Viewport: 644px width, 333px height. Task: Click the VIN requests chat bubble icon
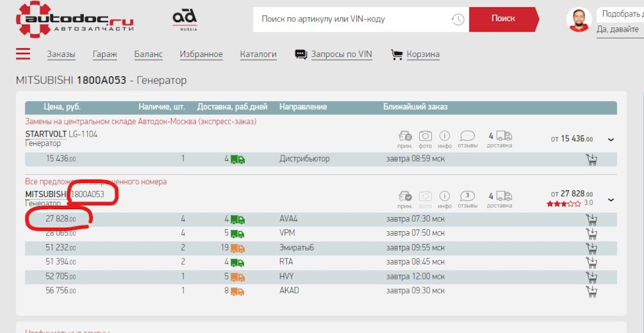(x=301, y=54)
